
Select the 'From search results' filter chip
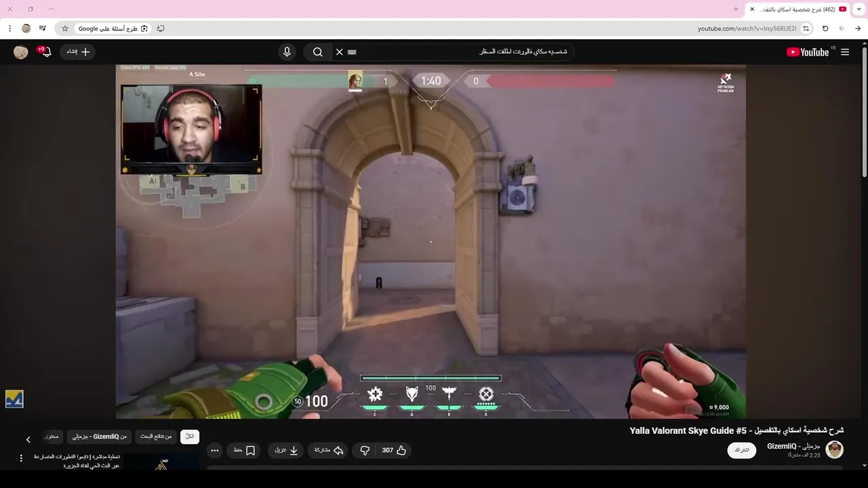[156, 436]
